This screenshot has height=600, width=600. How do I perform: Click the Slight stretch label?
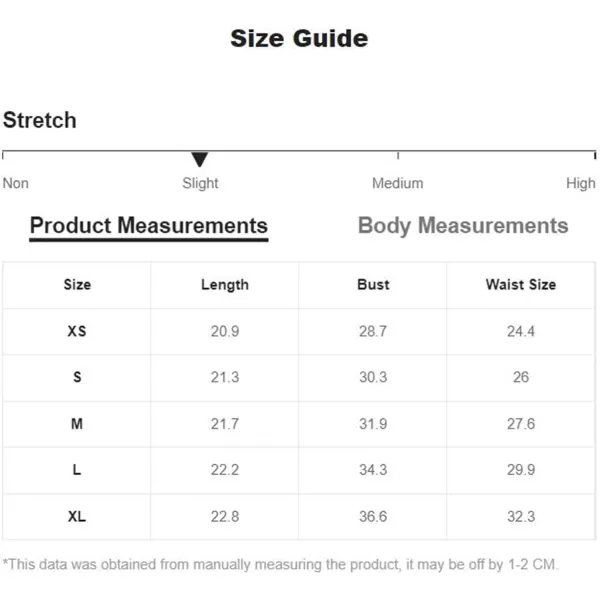point(200,184)
